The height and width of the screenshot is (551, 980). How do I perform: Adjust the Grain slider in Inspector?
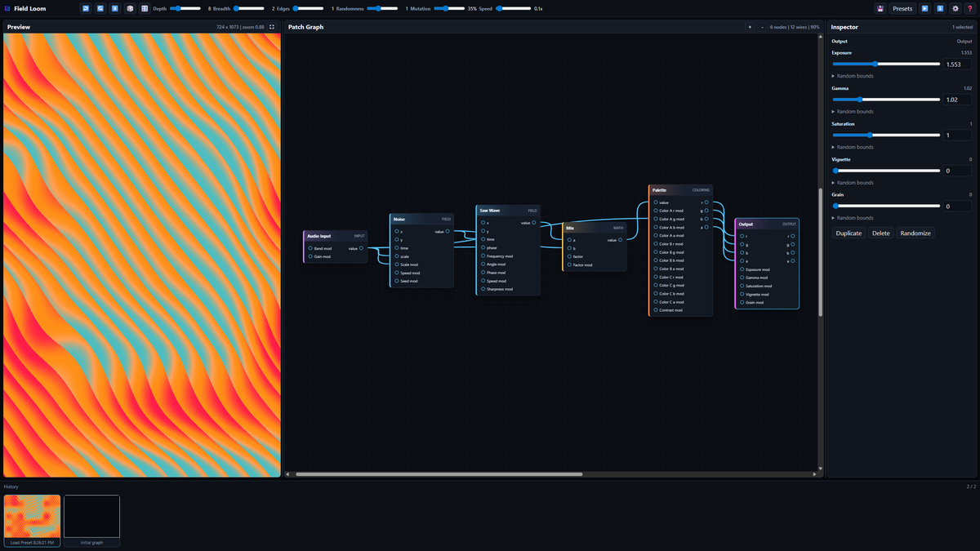886,206
